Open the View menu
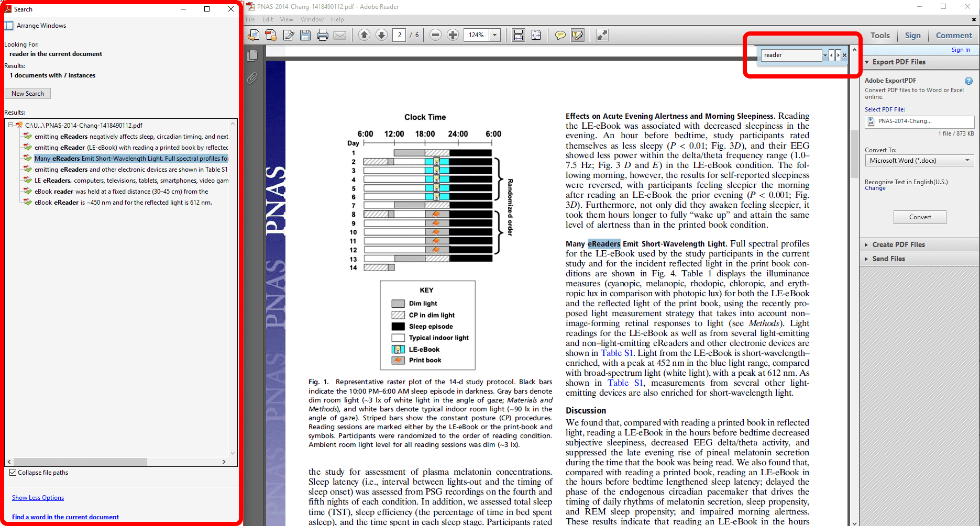 [x=287, y=19]
